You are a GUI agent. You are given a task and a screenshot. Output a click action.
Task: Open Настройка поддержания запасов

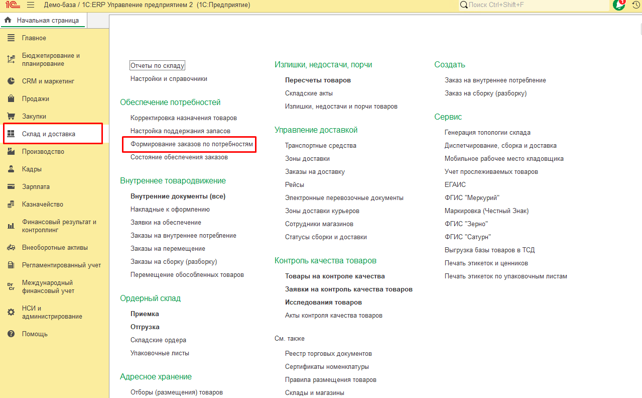tap(180, 131)
